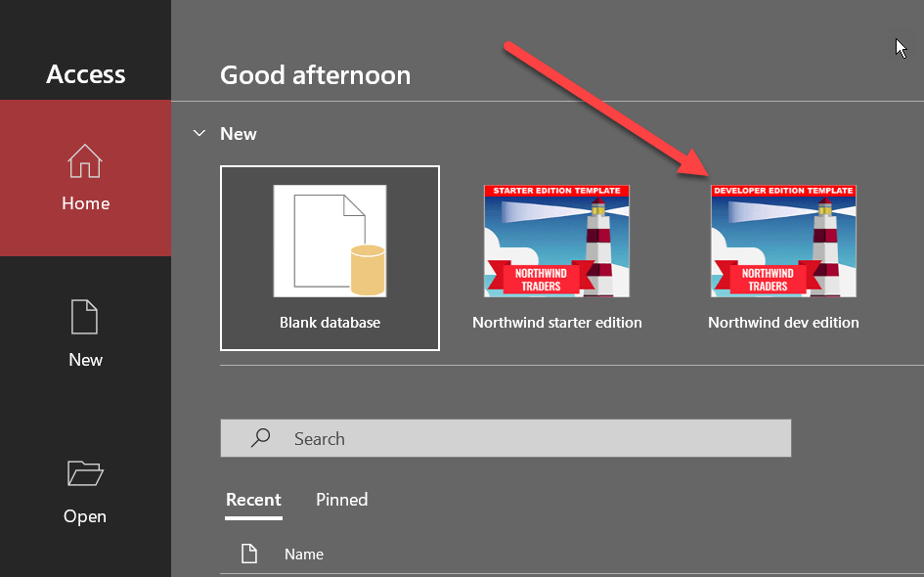
Task: Click inside the Search box
Action: point(506,438)
